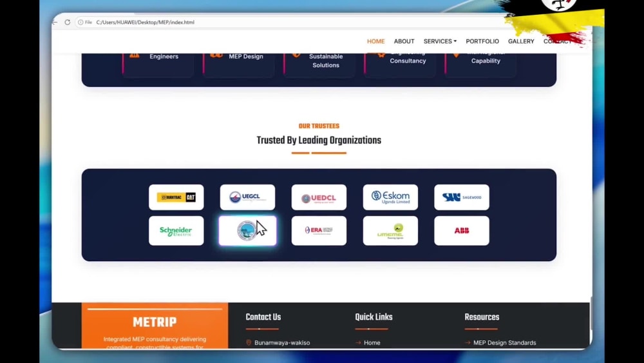Click the Trusted By Leading Organizations heading
The width and height of the screenshot is (644, 363).
click(319, 140)
